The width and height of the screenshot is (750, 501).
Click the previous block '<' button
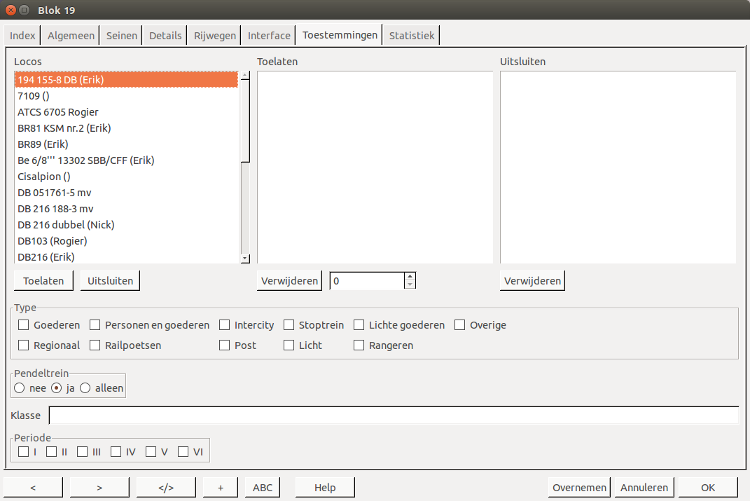tap(33, 487)
